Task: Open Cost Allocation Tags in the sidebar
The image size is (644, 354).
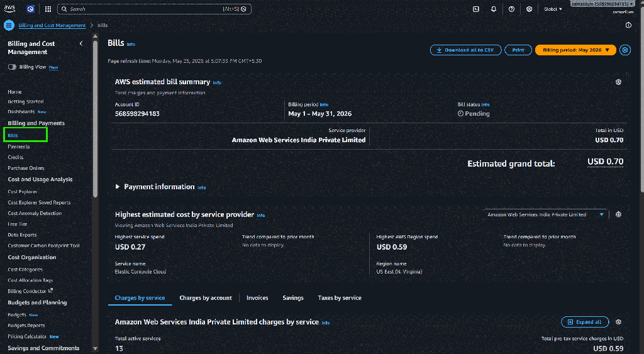Action: click(30, 280)
